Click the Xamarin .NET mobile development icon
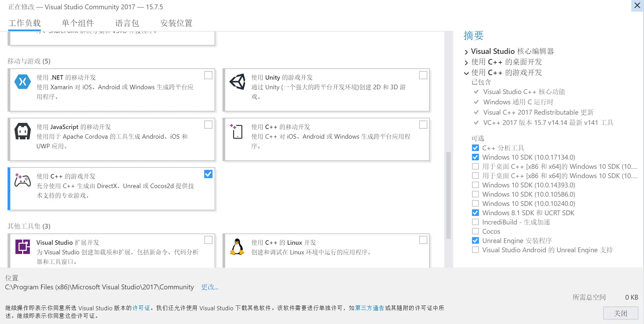The height and width of the screenshot is (324, 644). click(x=23, y=82)
